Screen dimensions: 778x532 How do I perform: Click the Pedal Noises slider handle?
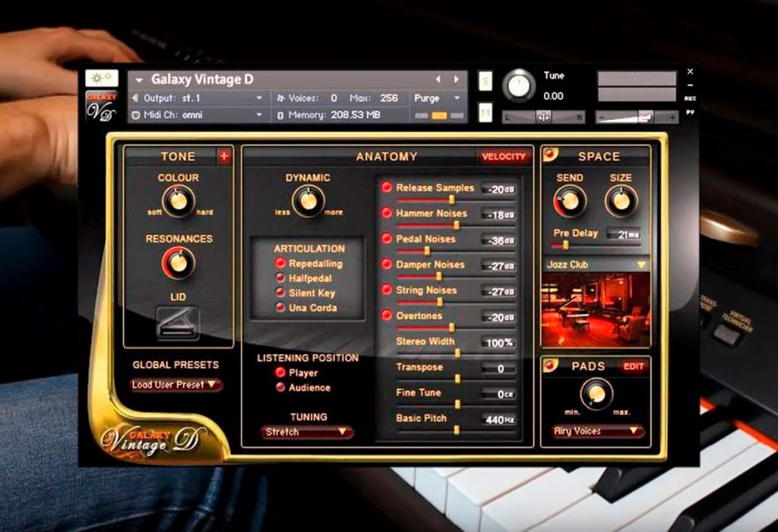(427, 251)
